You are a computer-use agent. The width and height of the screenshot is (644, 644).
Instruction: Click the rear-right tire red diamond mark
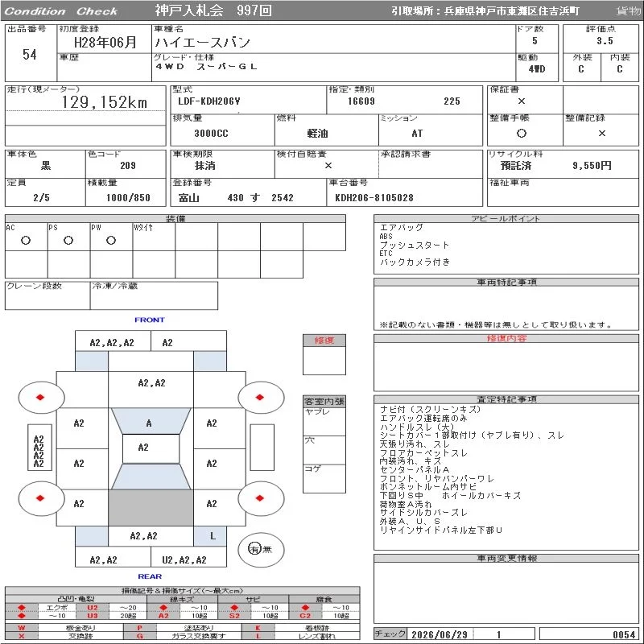pyautogui.click(x=259, y=498)
